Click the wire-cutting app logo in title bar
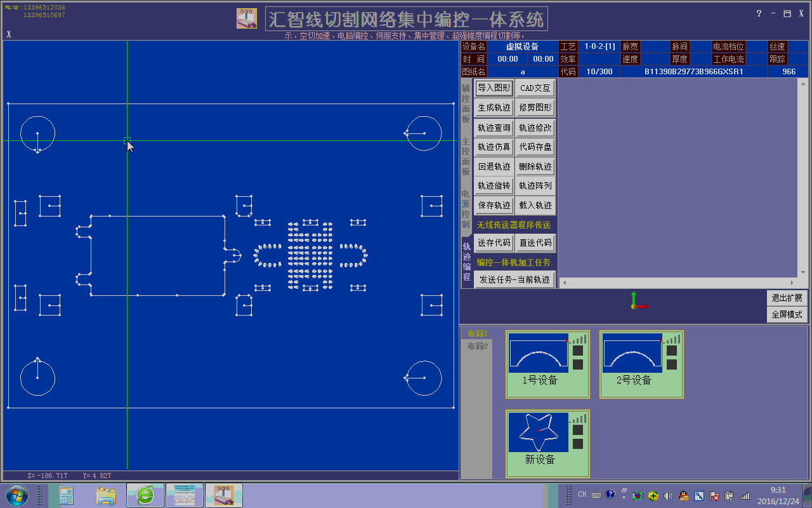Image resolution: width=812 pixels, height=508 pixels. tap(247, 18)
